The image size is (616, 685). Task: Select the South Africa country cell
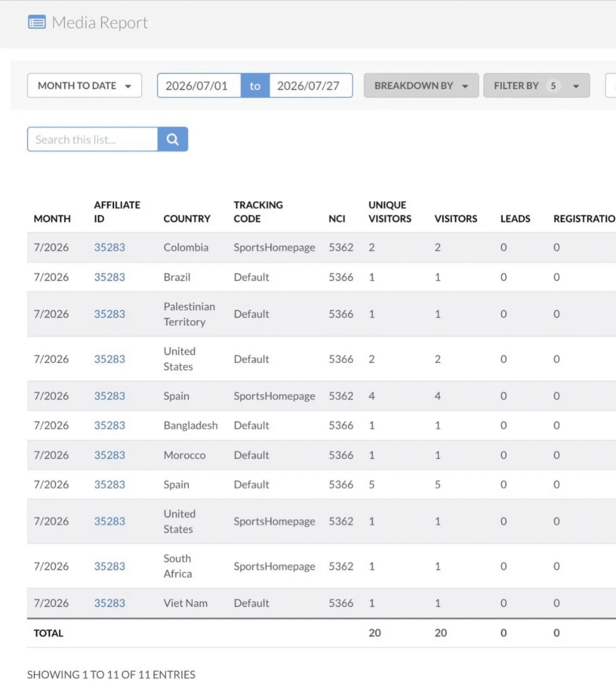[178, 566]
